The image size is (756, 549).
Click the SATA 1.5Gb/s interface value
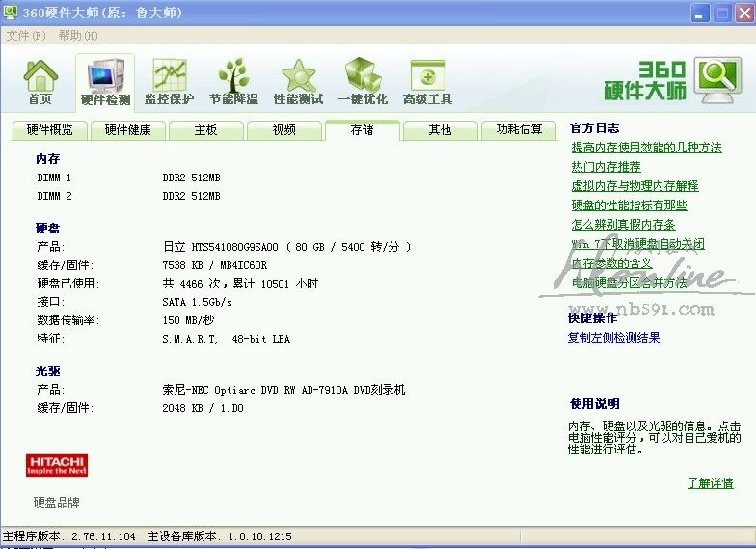click(197, 302)
